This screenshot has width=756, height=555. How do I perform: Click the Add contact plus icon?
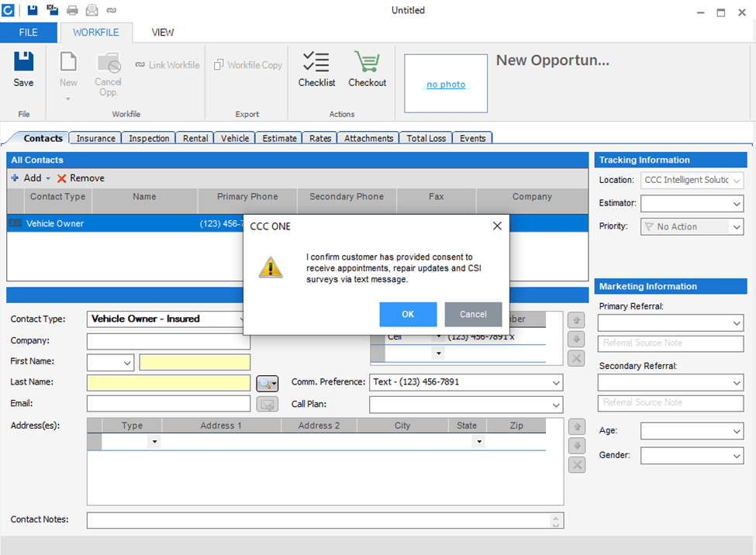click(15, 178)
